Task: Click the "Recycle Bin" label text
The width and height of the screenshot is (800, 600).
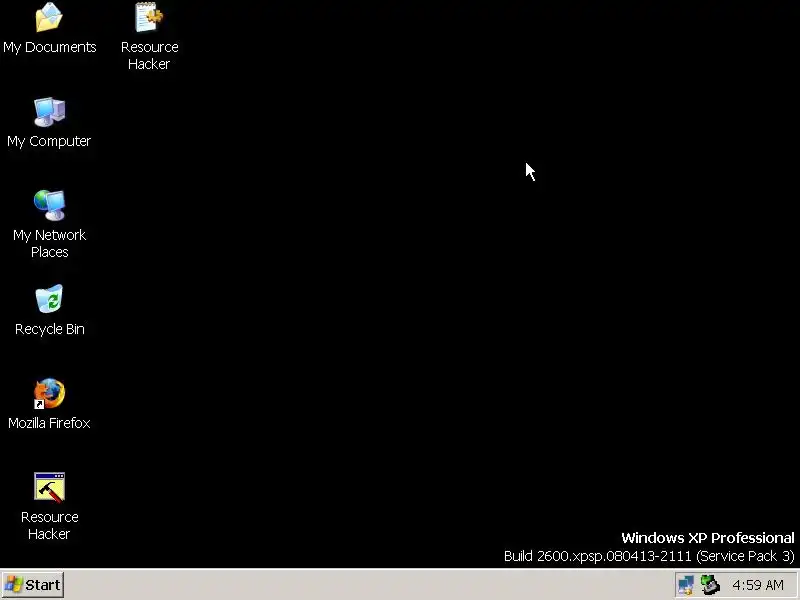Action: [49, 329]
